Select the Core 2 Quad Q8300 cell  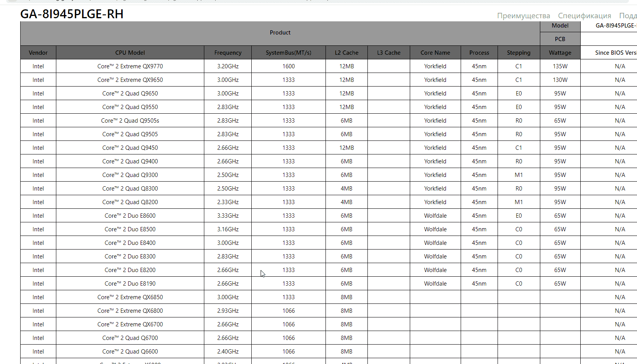pos(130,189)
